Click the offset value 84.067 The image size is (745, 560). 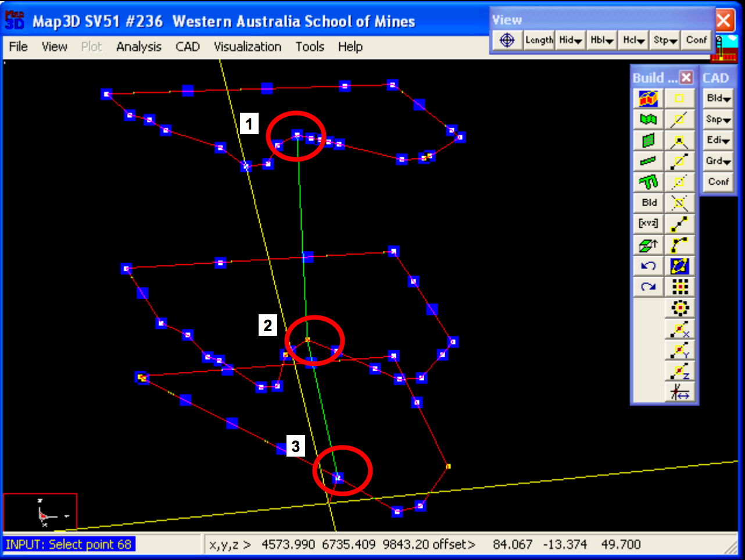(x=513, y=544)
